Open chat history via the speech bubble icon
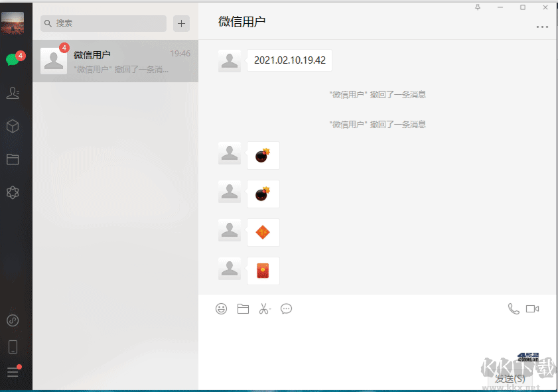Viewport: 558px width, 392px height. (x=287, y=308)
